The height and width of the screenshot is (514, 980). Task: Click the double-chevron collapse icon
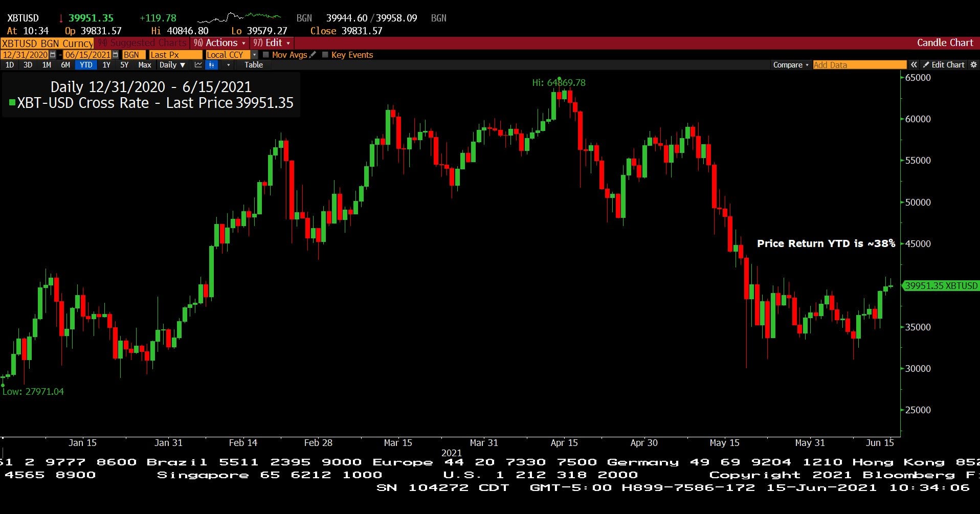pos(914,65)
